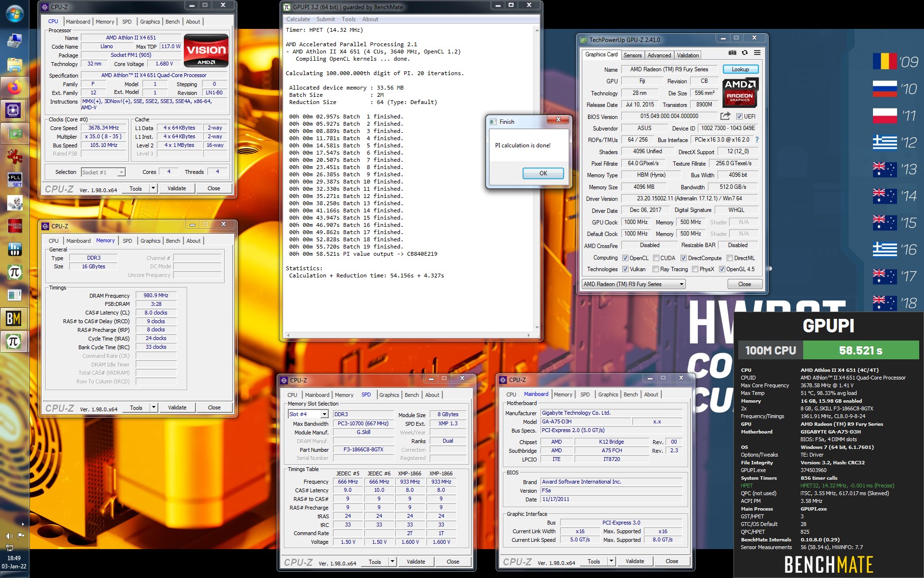This screenshot has width=924, height=578.
Task: Expand Tools arrow in CPU-Z SPD window
Action: pyautogui.click(x=393, y=562)
